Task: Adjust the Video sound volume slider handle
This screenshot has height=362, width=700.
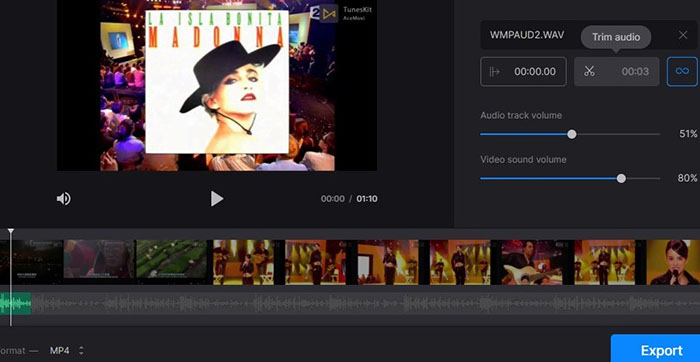Action: 621,179
